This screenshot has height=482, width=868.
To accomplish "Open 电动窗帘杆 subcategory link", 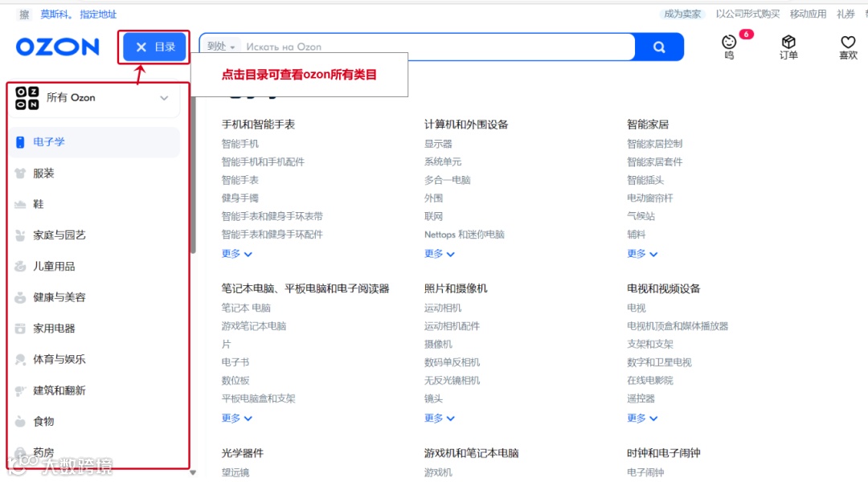I will click(650, 198).
